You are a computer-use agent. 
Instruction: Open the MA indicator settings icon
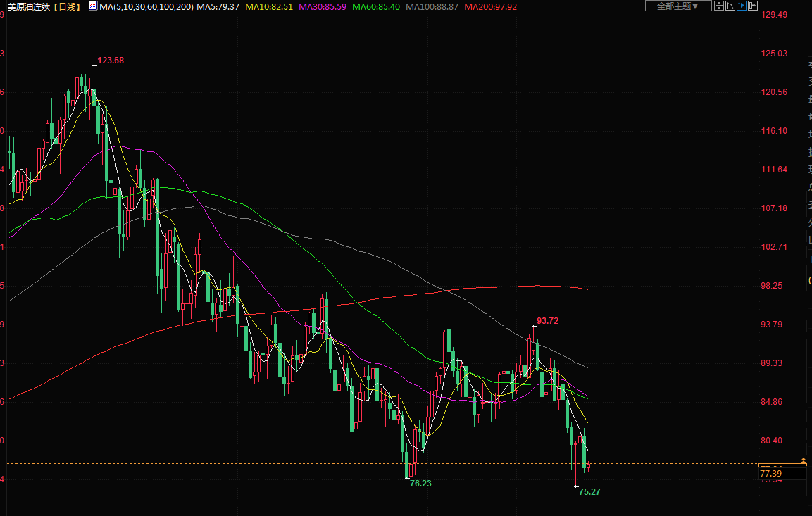click(93, 6)
